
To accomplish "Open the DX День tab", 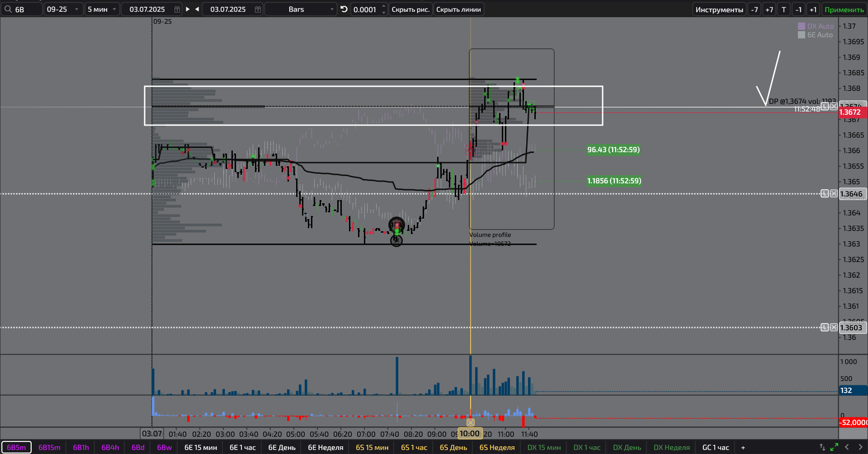I will 627,447.
